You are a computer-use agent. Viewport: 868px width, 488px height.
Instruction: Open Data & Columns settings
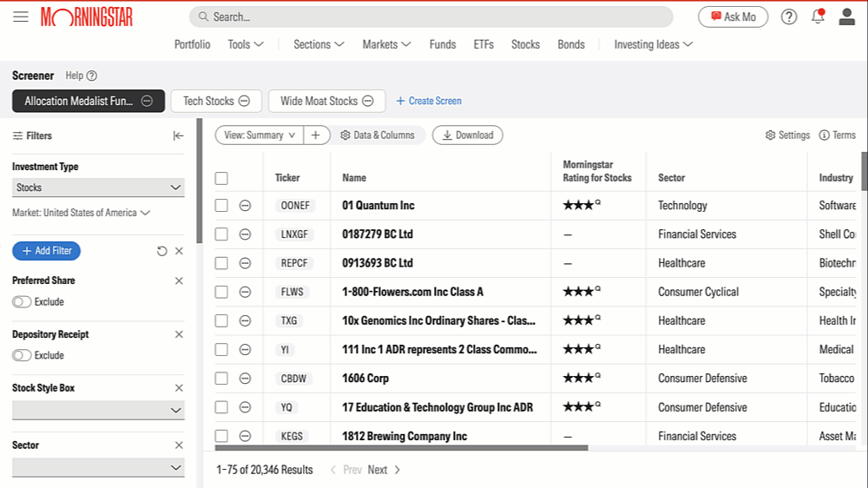[378, 135]
